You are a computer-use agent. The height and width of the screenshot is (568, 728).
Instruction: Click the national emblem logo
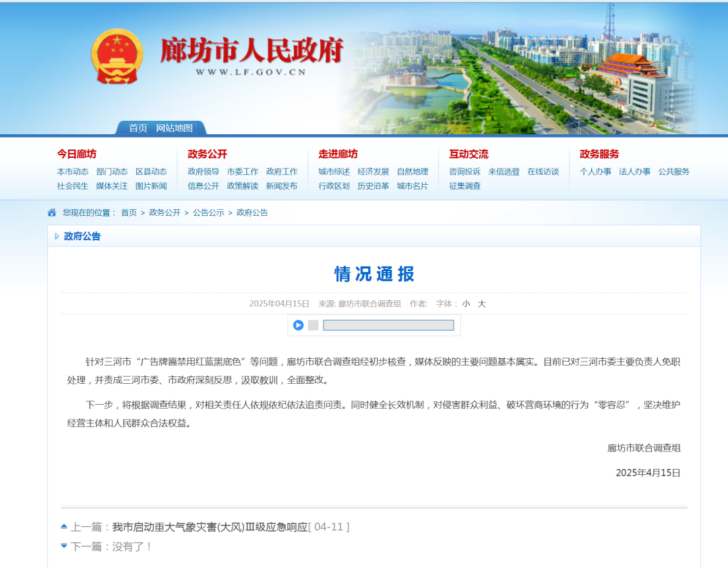117,57
